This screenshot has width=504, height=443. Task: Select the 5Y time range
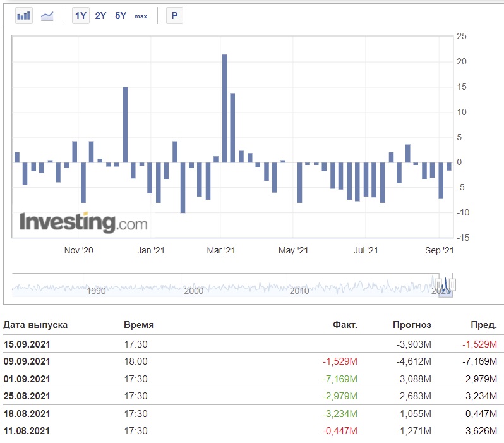pos(121,15)
